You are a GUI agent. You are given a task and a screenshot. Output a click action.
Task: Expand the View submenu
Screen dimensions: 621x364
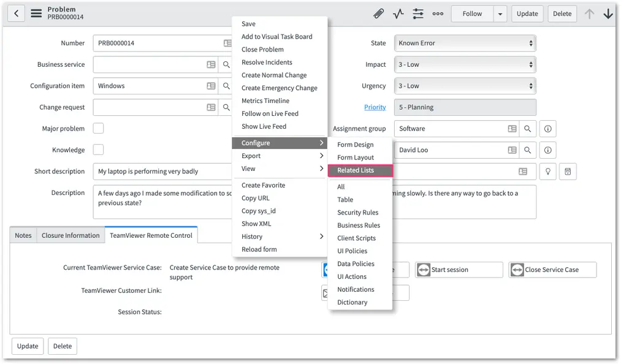pyautogui.click(x=280, y=169)
